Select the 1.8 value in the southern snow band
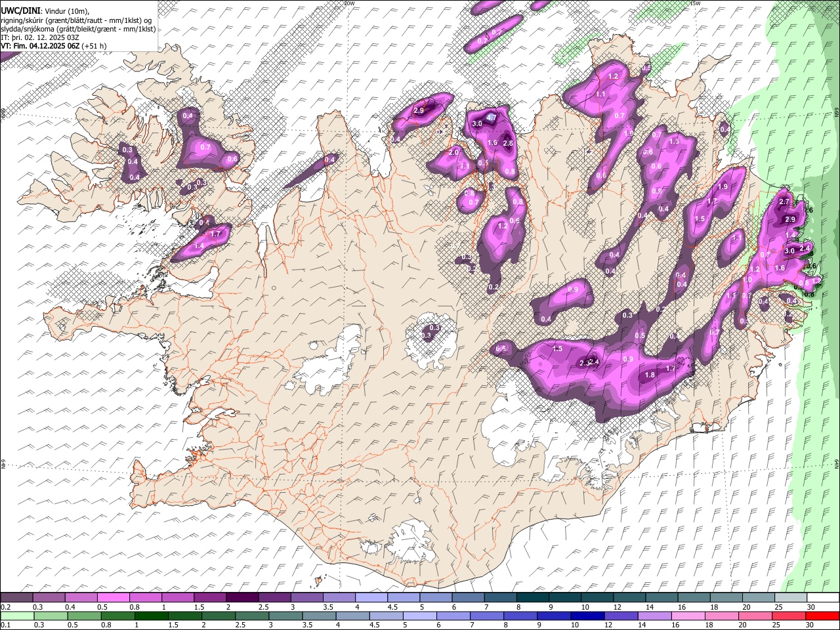The width and height of the screenshot is (840, 630). tap(650, 375)
